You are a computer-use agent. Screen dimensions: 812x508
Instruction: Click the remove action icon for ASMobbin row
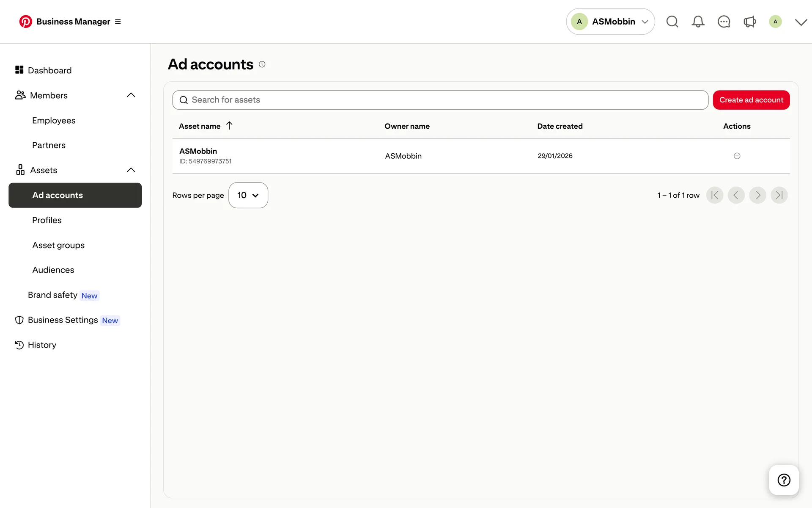[x=737, y=156]
